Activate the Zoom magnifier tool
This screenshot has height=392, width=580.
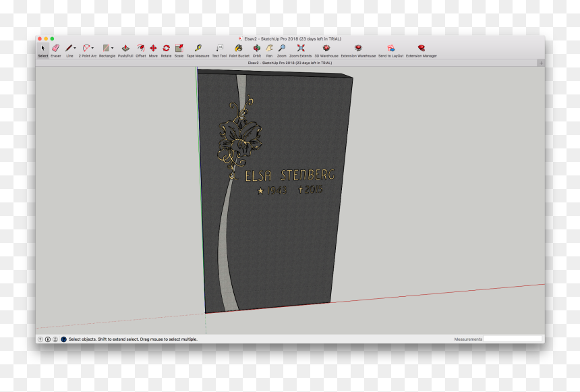tap(282, 51)
